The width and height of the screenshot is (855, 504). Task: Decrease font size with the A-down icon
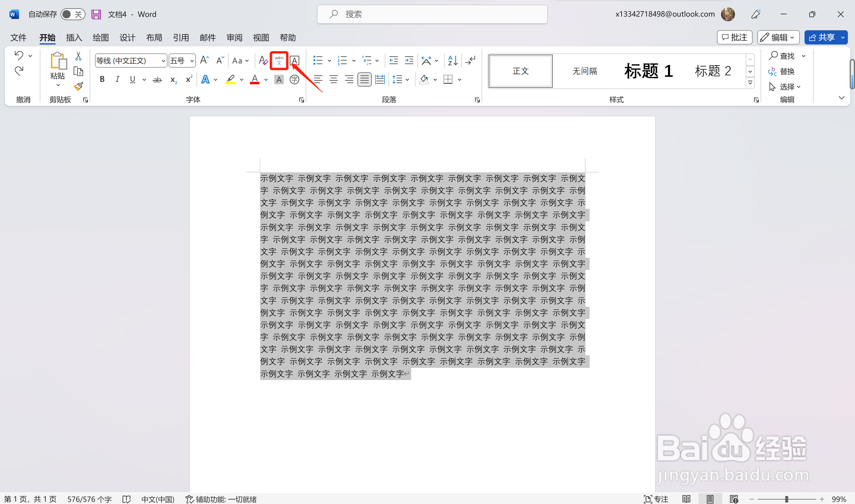click(220, 61)
